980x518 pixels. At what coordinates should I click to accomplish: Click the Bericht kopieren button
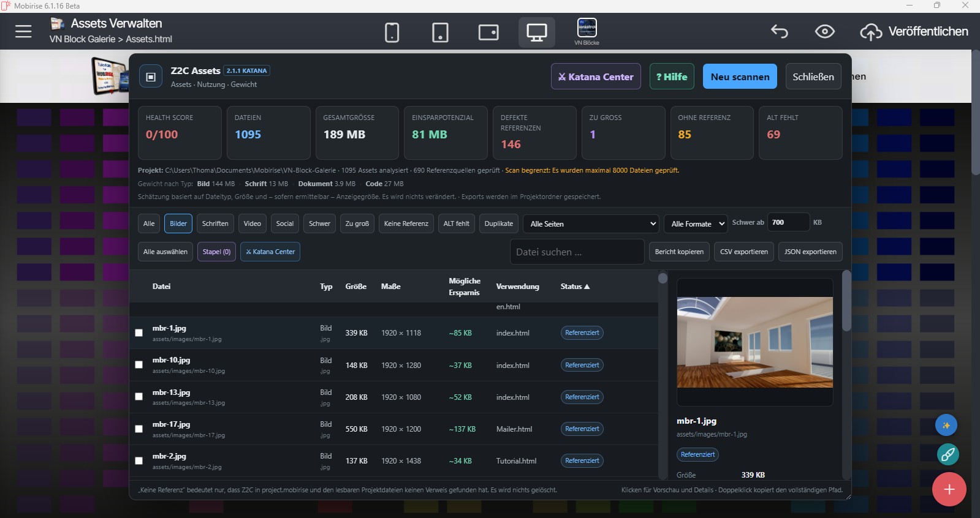[679, 252]
